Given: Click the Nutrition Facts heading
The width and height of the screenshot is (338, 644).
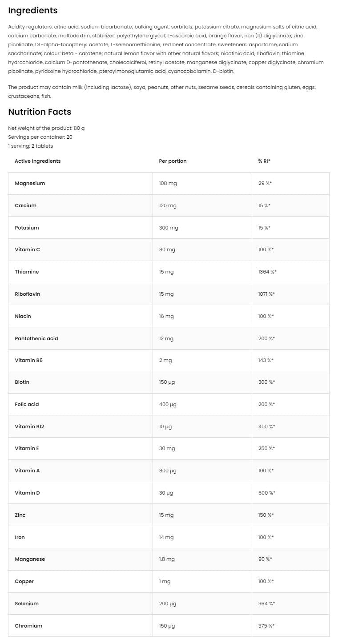Looking at the screenshot, I should [x=40, y=112].
